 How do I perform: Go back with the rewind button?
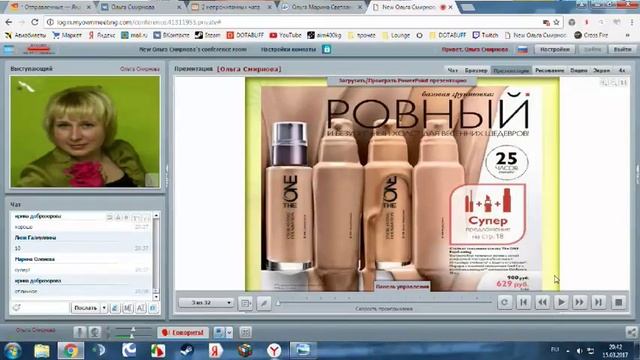(542, 302)
